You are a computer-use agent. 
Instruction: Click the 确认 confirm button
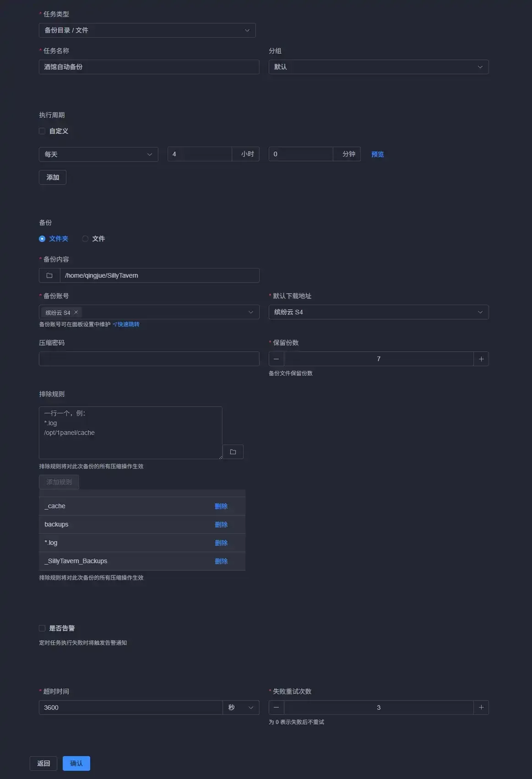coord(76,763)
